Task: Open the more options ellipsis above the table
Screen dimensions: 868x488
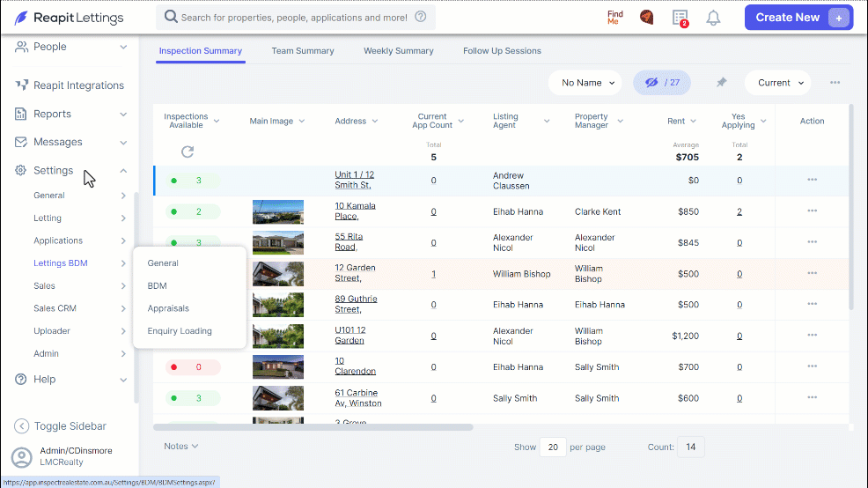Action: tap(835, 83)
